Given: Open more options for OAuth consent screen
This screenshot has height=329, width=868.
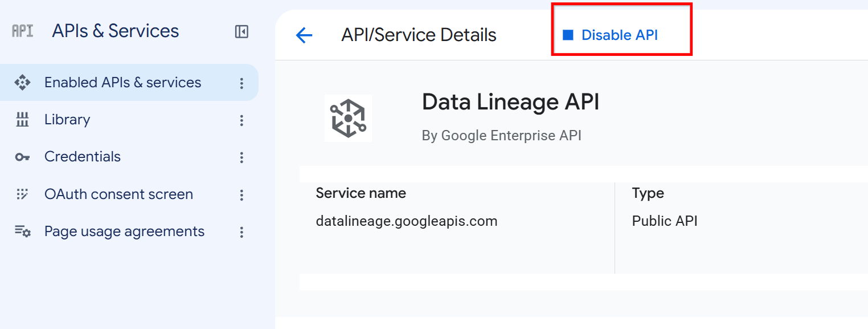Looking at the screenshot, I should [x=241, y=195].
